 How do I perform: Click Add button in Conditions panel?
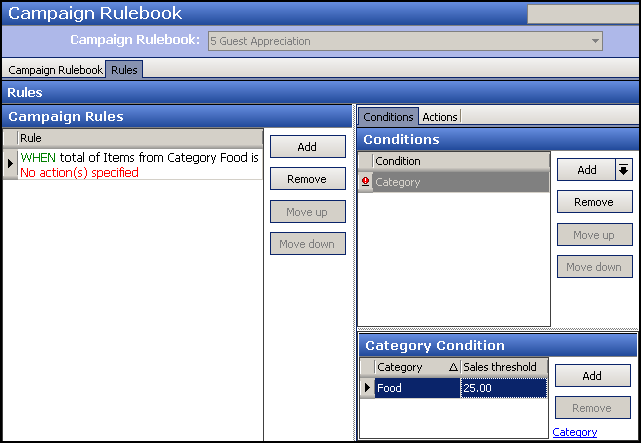[x=587, y=170]
